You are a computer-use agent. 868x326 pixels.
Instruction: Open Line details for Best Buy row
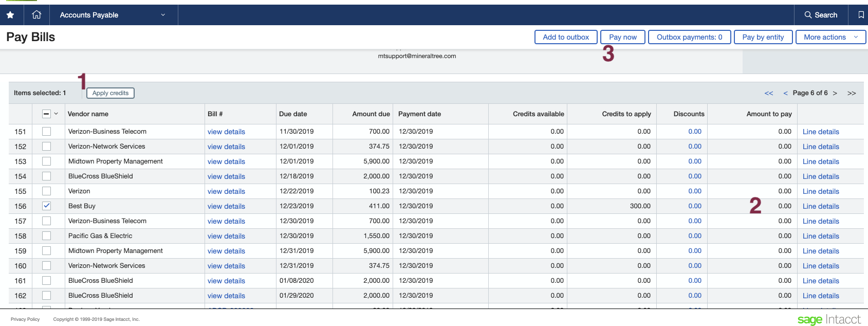[821, 206]
